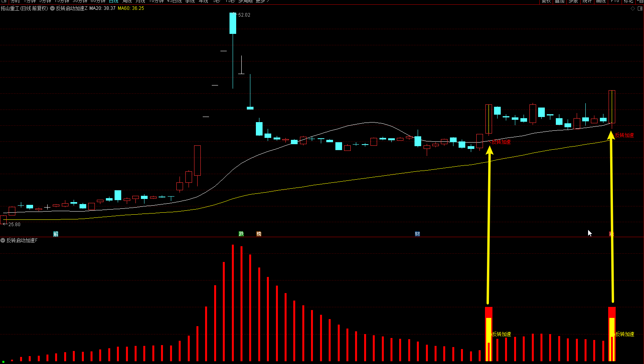Click the 榜 event marker icon
This screenshot has height=364, width=644.
(259, 234)
